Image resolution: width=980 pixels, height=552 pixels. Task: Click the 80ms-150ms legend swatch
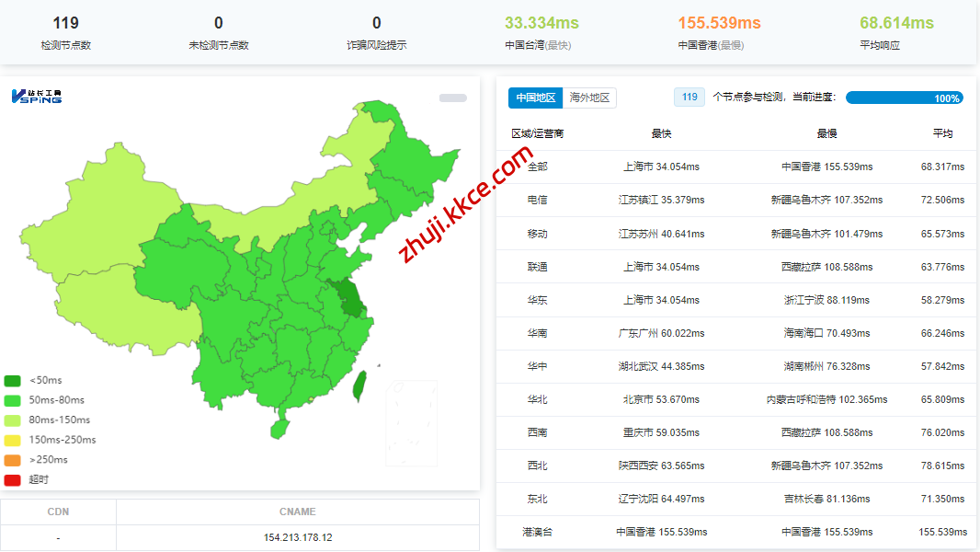[x=12, y=420]
